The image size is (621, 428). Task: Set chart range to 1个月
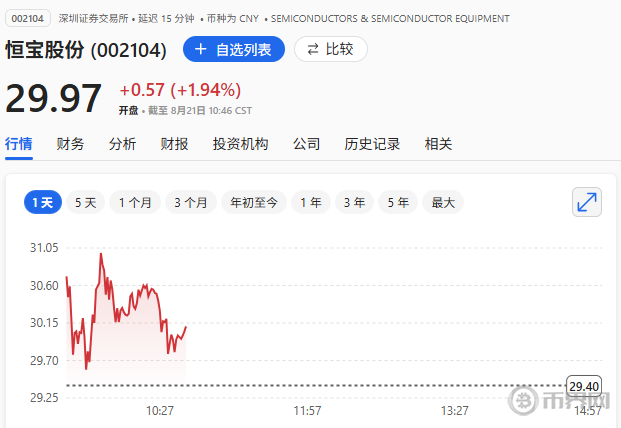tap(135, 202)
